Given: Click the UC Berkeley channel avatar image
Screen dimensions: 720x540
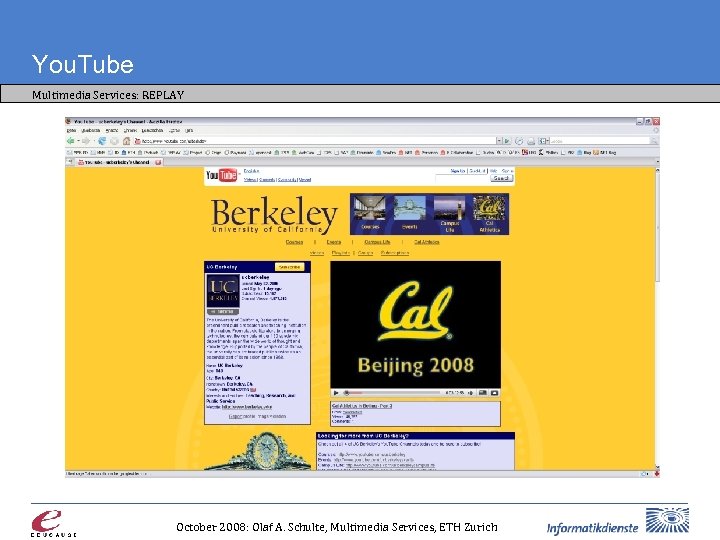Looking at the screenshot, I should point(223,291).
